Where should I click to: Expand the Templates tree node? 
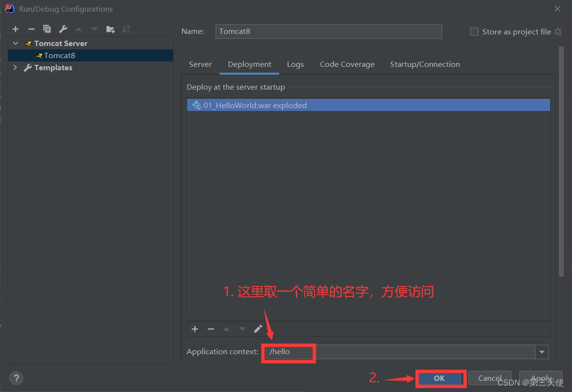pos(15,67)
